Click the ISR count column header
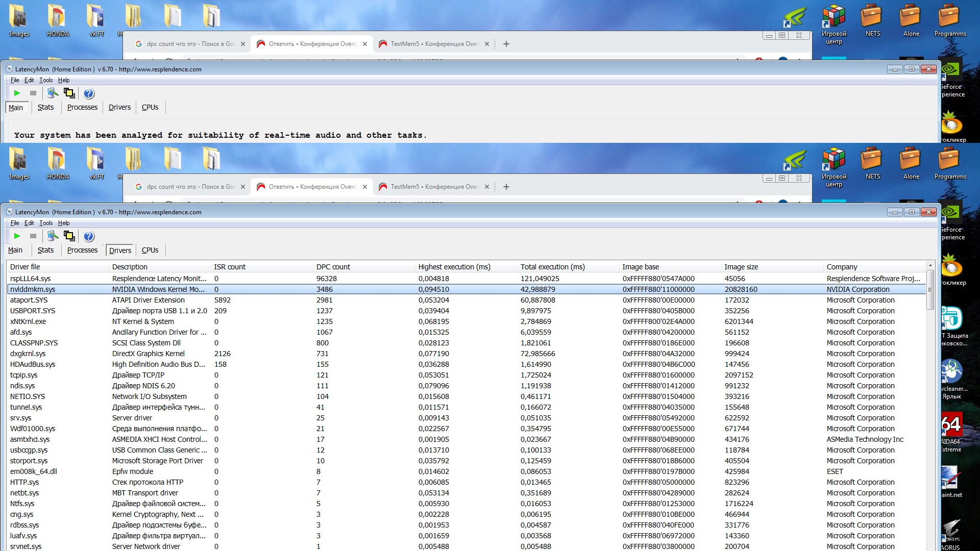This screenshot has width=980, height=551. pyautogui.click(x=230, y=267)
